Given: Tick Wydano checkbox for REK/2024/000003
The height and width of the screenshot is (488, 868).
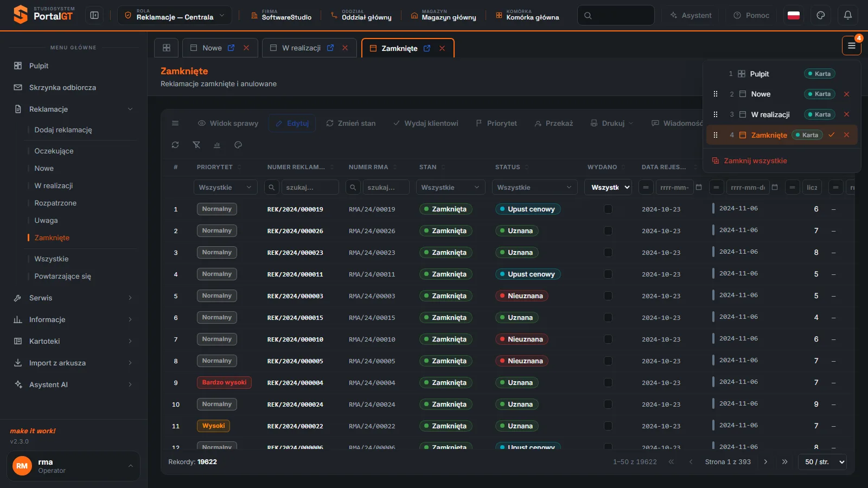Looking at the screenshot, I should (x=608, y=296).
